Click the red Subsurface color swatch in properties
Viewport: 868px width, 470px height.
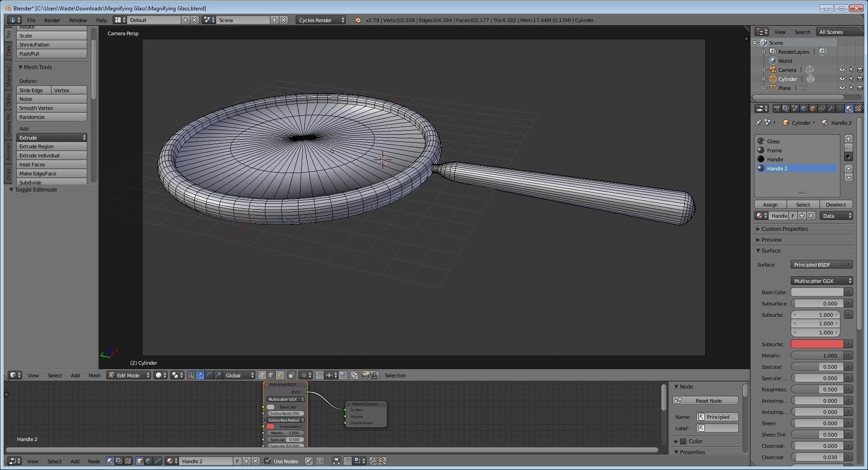point(817,344)
